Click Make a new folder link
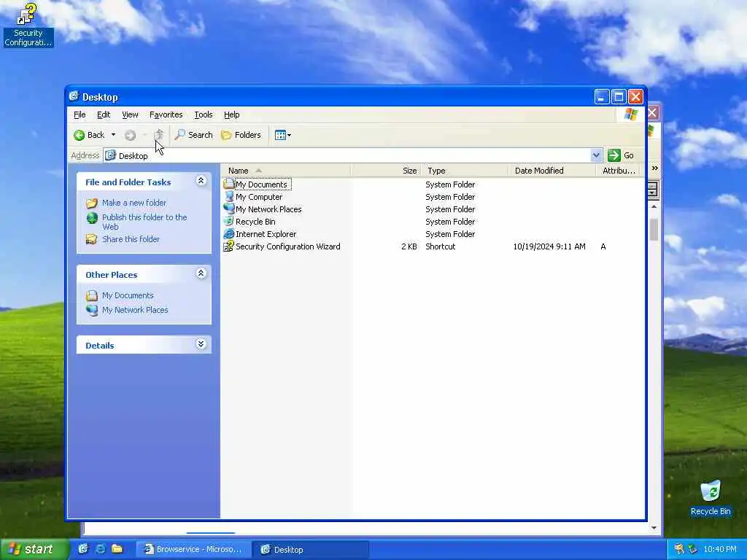 (x=134, y=203)
